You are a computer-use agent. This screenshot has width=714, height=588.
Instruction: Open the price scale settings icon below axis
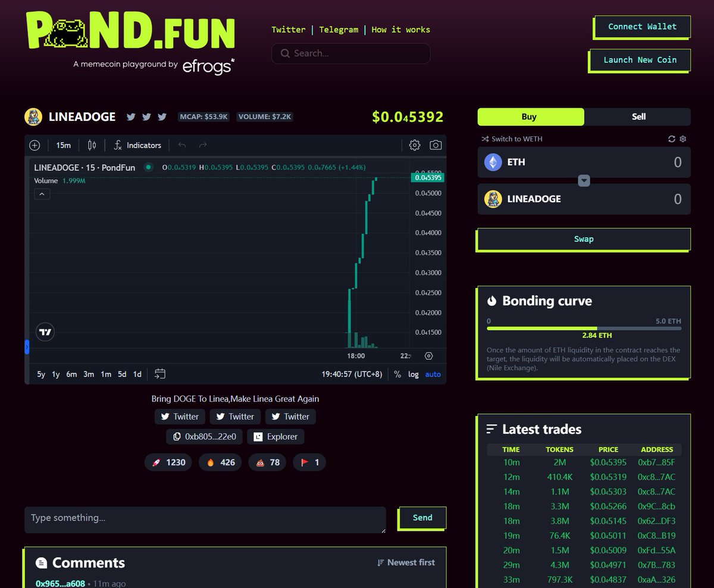click(x=428, y=356)
